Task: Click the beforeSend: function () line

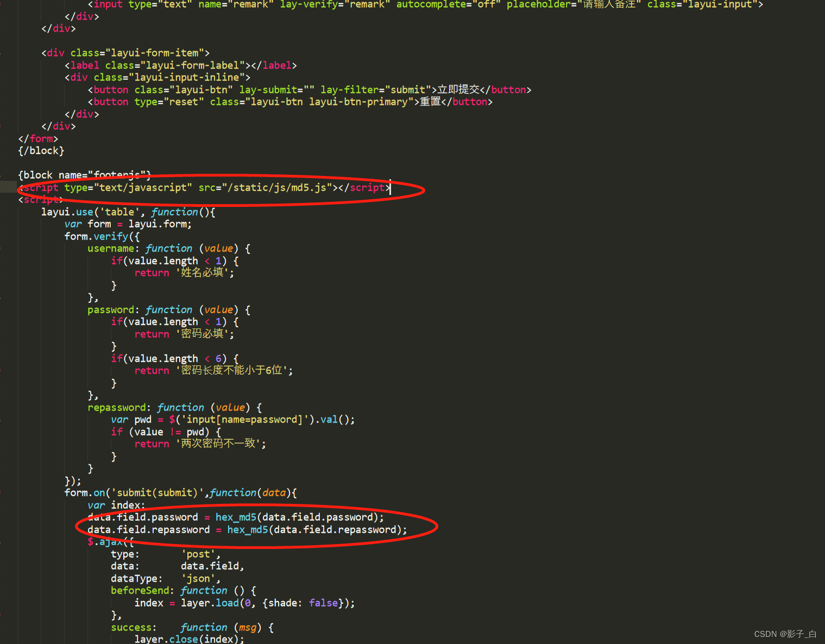Action: [184, 590]
